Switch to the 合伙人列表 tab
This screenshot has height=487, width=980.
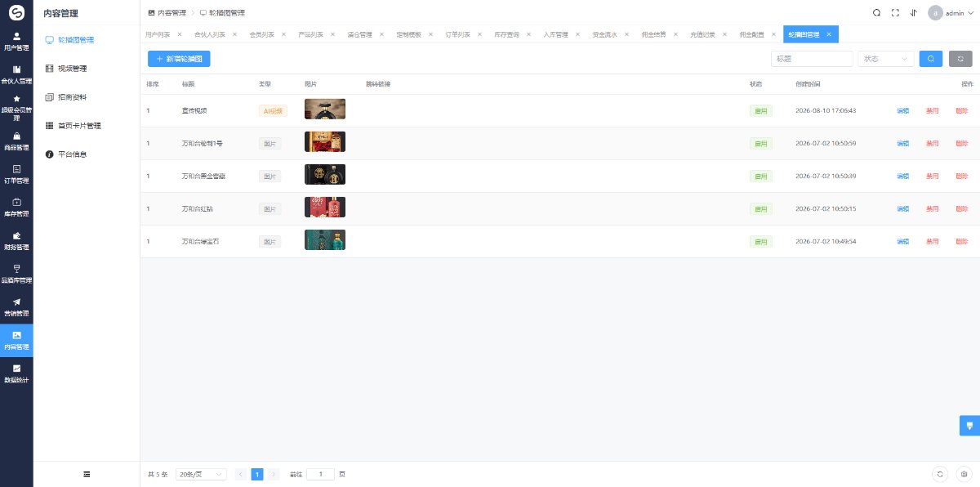point(210,34)
